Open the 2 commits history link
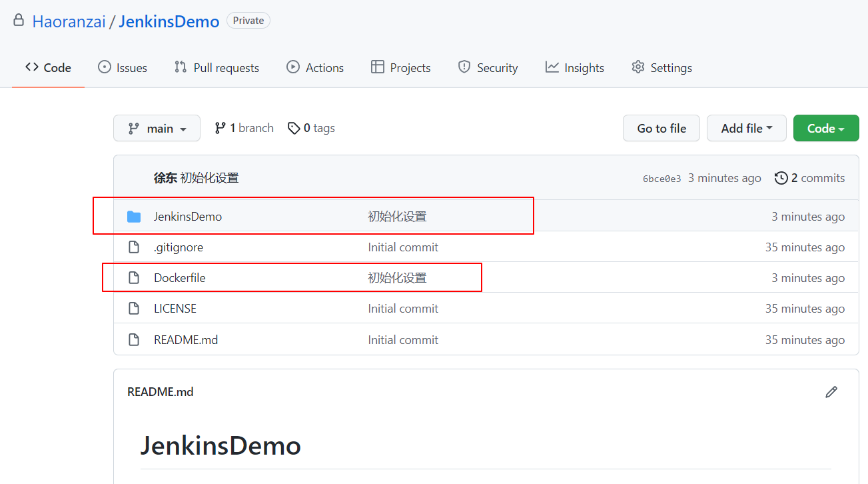This screenshot has height=484, width=868. (x=810, y=178)
